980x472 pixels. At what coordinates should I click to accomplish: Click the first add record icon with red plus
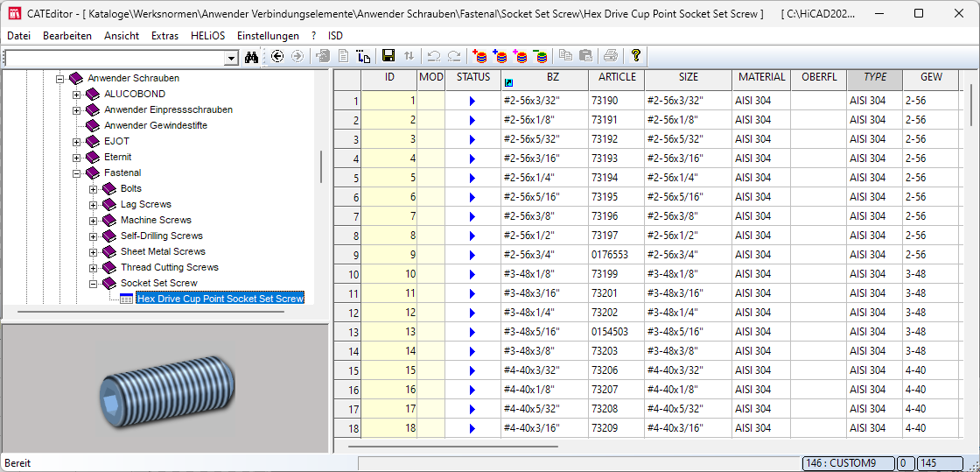pyautogui.click(x=479, y=57)
